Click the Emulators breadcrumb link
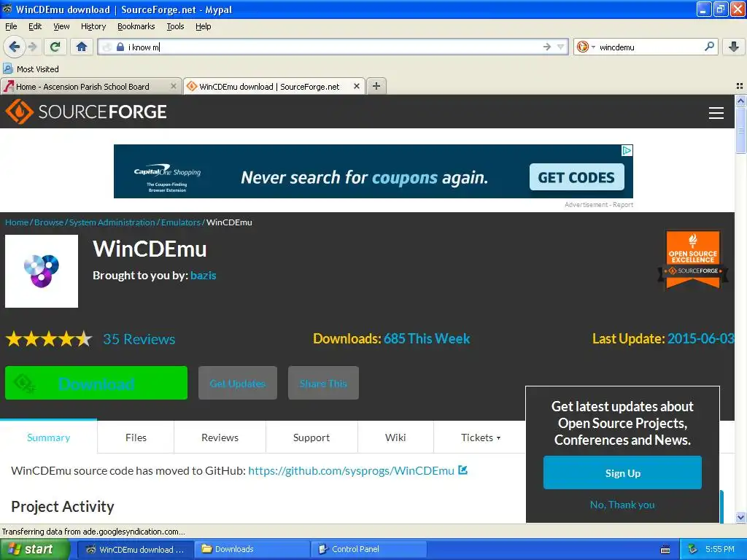 181,222
